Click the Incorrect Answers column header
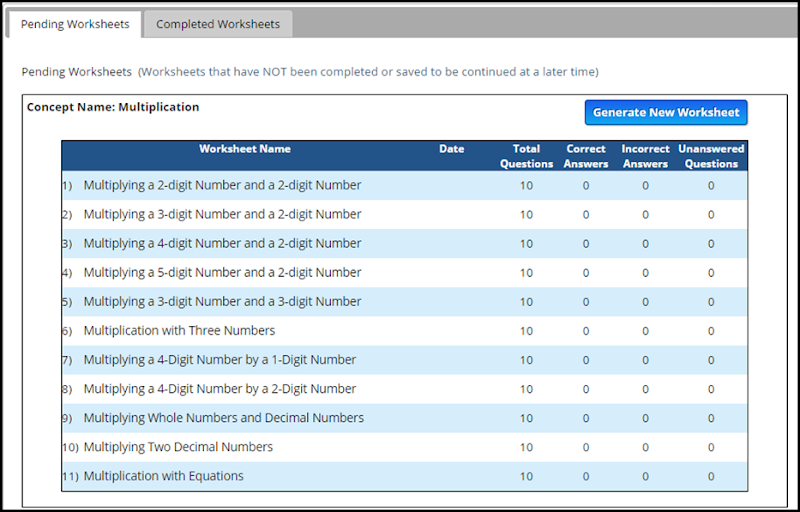800x512 pixels. (645, 156)
